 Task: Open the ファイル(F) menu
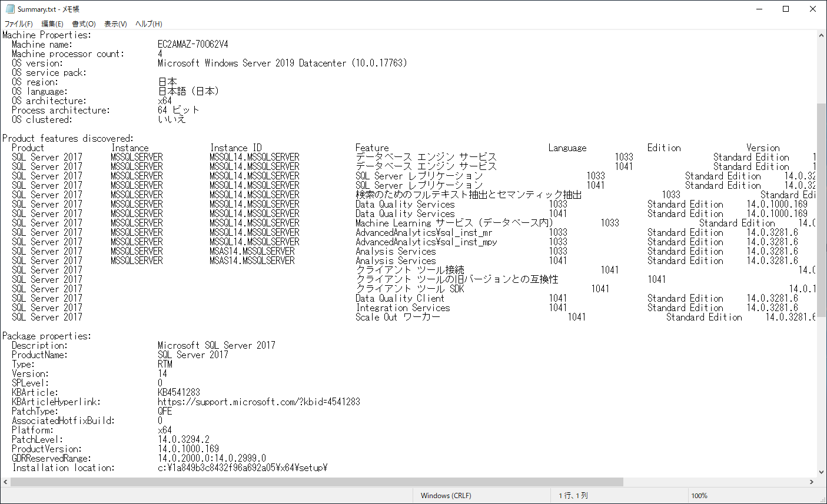18,24
